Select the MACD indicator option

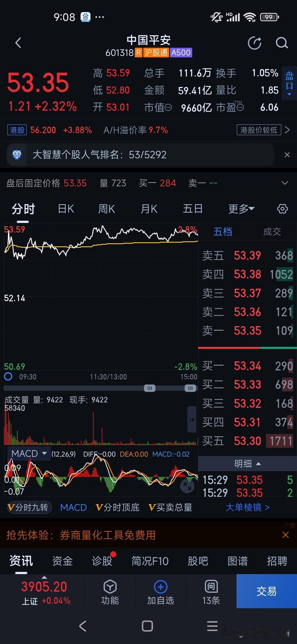pyautogui.click(x=73, y=507)
